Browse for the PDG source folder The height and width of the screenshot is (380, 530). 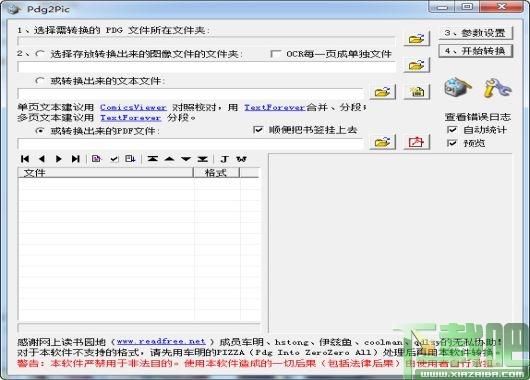pos(417,39)
